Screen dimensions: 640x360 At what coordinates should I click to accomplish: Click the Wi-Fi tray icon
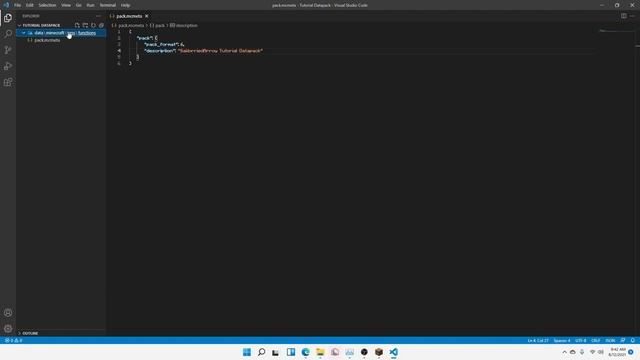(592, 352)
